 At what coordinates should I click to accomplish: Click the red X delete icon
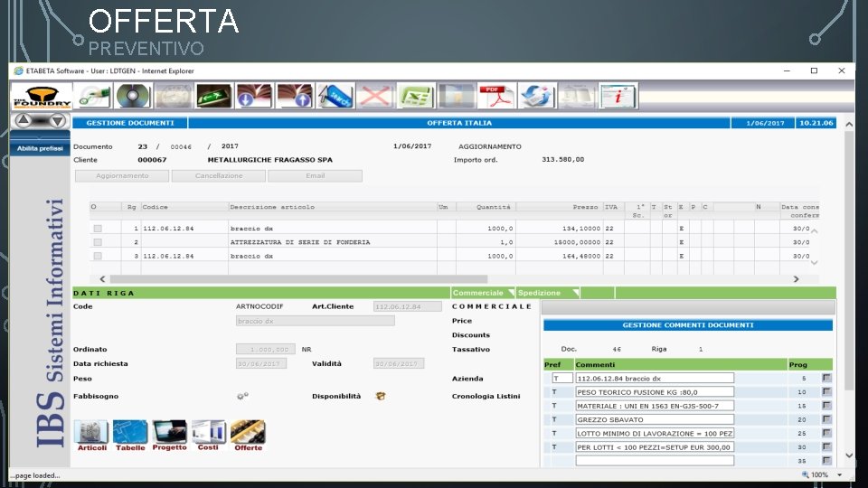[375, 97]
